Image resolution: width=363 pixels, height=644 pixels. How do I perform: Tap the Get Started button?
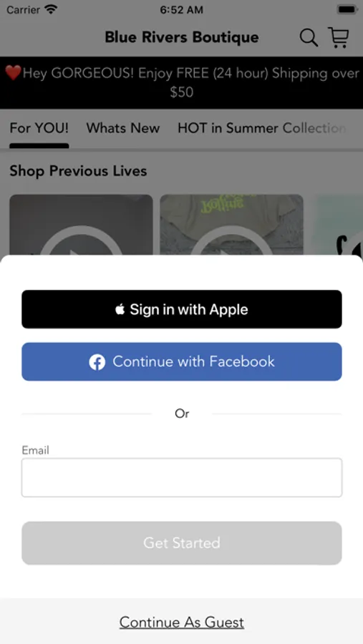pyautogui.click(x=182, y=543)
